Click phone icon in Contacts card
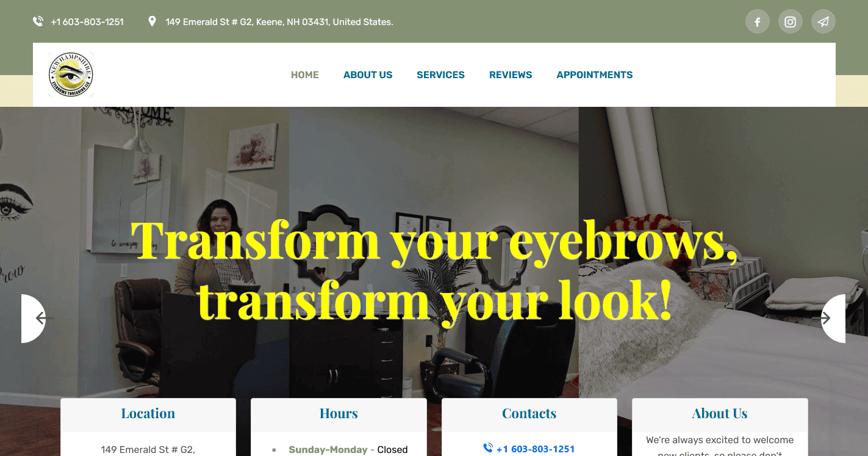Image resolution: width=868 pixels, height=456 pixels. 488,448
